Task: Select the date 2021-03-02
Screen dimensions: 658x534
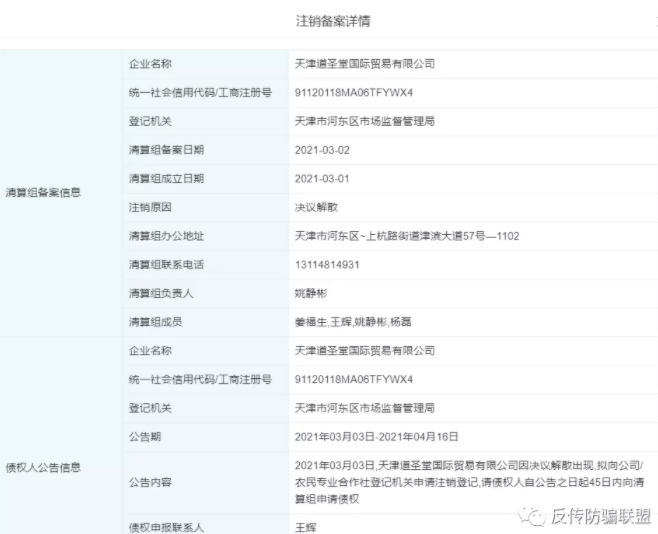Action: click(x=322, y=150)
